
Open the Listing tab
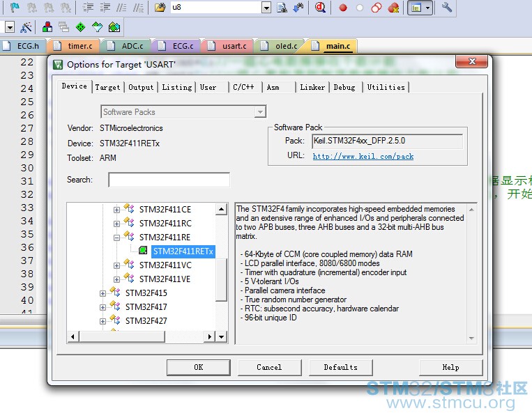click(177, 88)
